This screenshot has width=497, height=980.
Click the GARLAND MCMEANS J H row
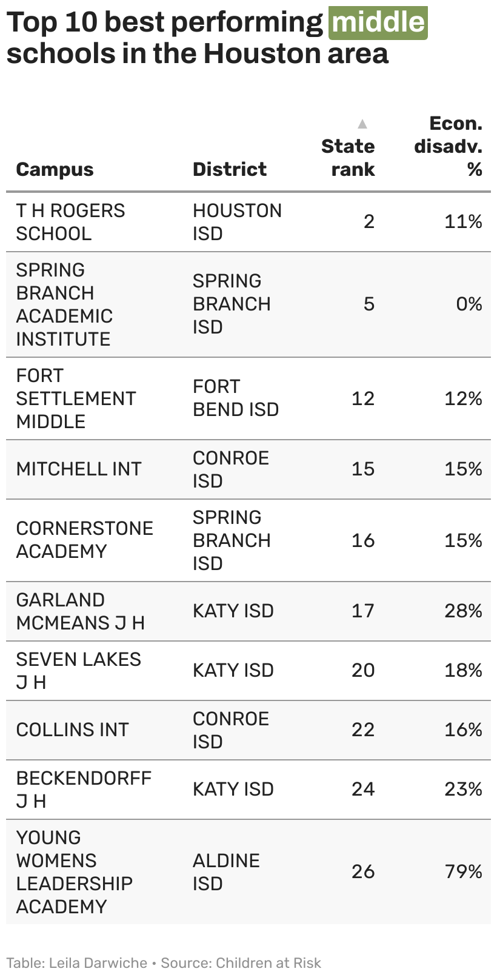click(248, 611)
